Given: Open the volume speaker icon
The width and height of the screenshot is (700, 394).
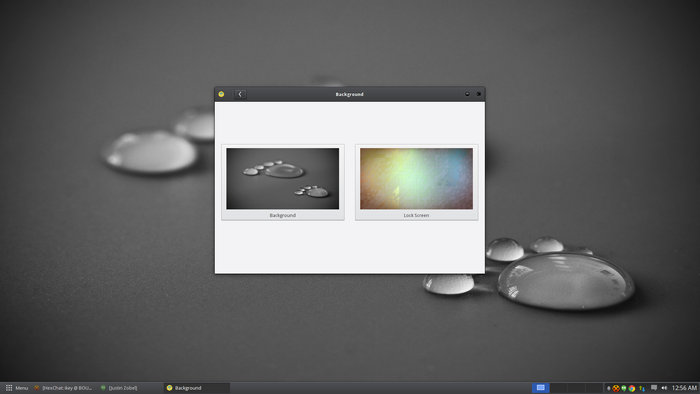Looking at the screenshot, I should tap(664, 388).
